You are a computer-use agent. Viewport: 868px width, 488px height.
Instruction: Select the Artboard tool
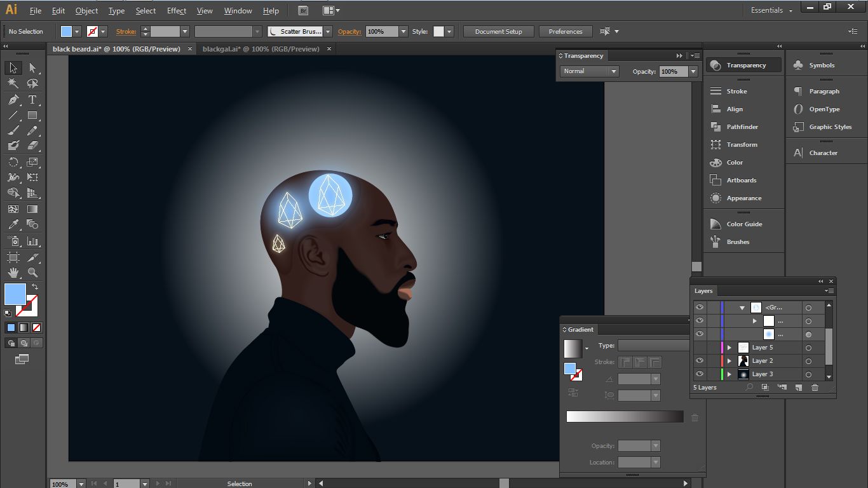13,257
